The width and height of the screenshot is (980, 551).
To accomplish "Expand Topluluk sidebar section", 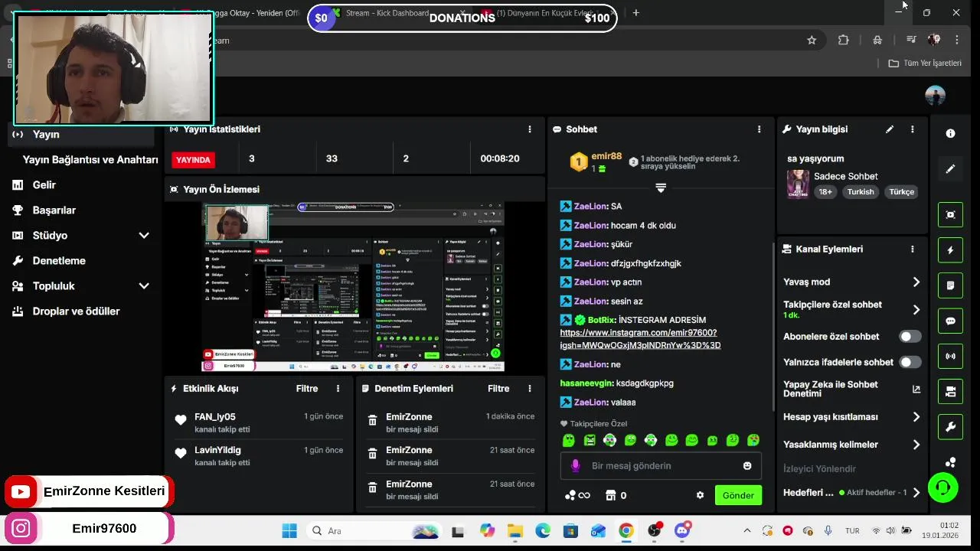I will (x=144, y=285).
